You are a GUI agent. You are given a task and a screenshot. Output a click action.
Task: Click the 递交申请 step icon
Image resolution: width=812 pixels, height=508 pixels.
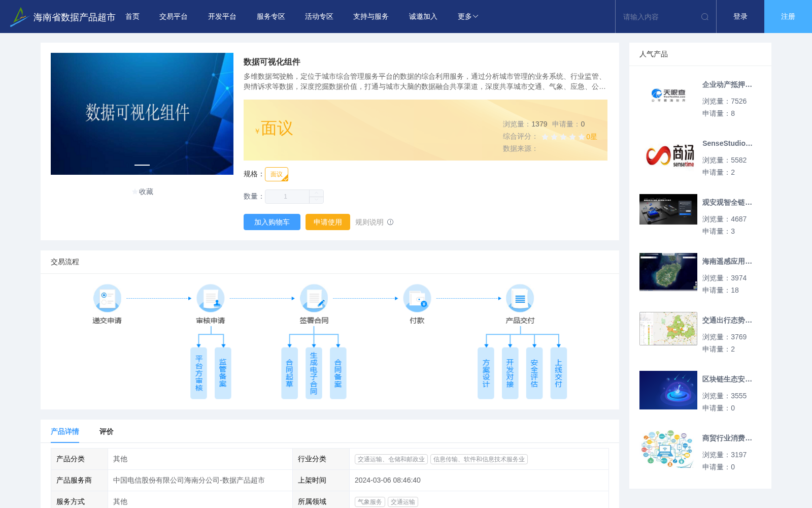point(107,298)
